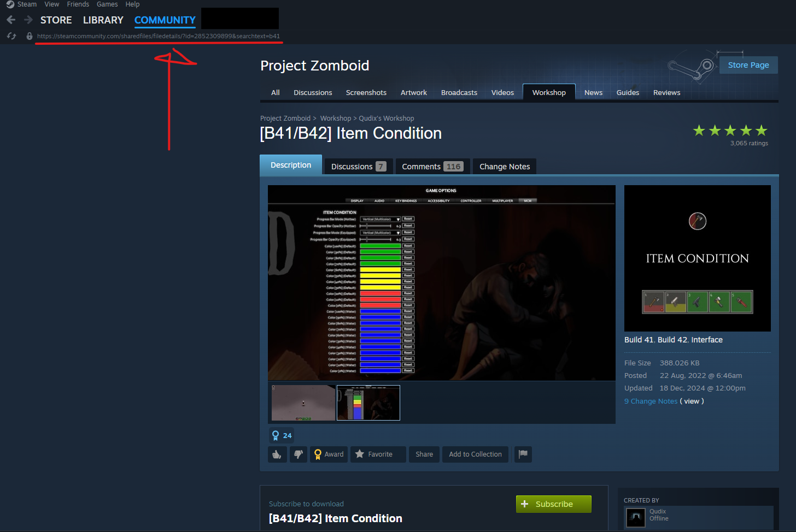Click the 3,065 ratings text
Screen dimensions: 796x532
click(x=749, y=143)
